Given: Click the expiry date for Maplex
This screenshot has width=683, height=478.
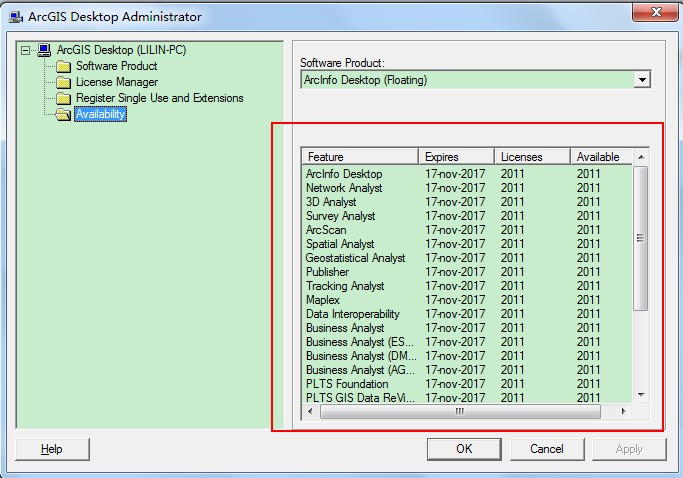Looking at the screenshot, I should click(455, 300).
